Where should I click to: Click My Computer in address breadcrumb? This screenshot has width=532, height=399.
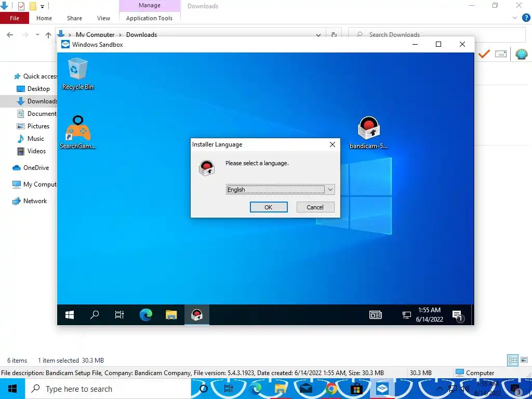pyautogui.click(x=95, y=35)
